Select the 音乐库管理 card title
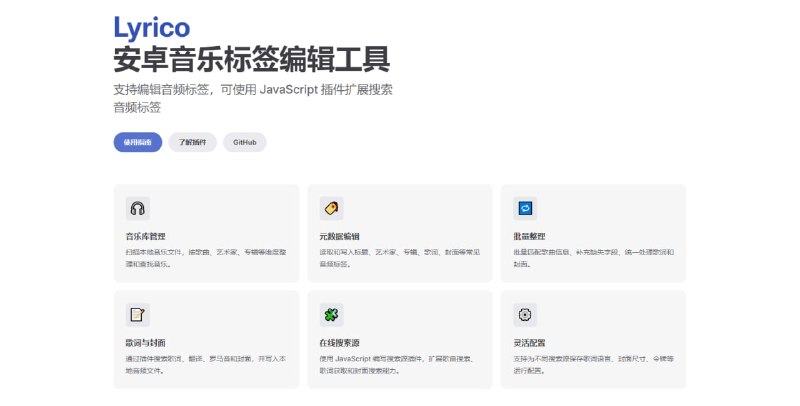This screenshot has height=406, width=800. point(145,236)
